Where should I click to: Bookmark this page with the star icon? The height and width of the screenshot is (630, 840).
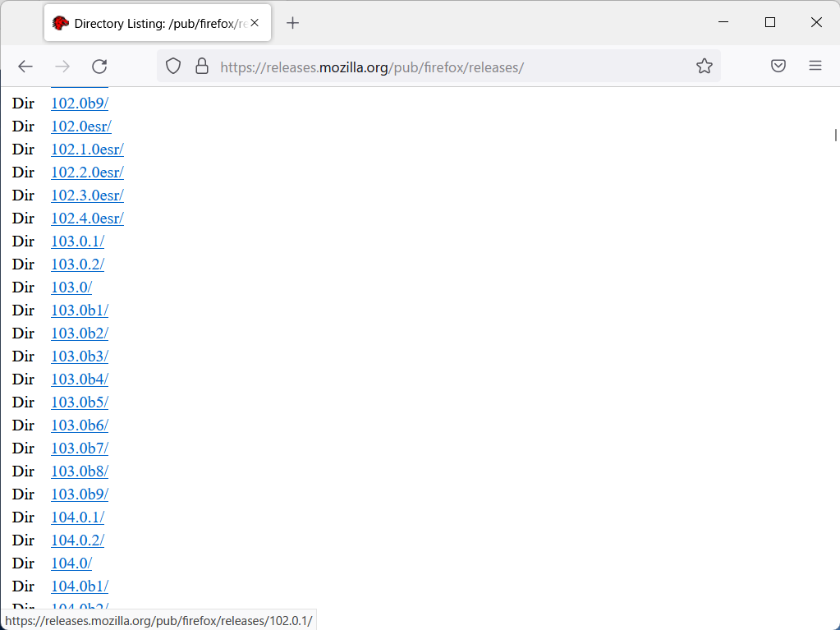click(705, 67)
